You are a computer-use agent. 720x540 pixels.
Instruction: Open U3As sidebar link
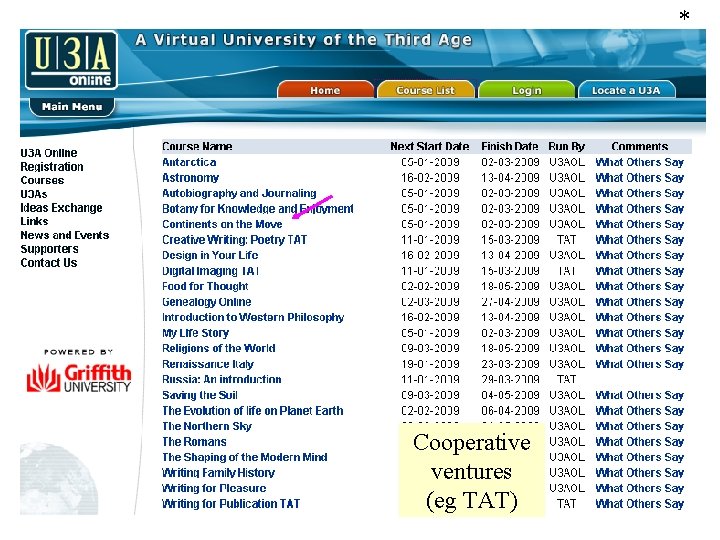coord(34,194)
